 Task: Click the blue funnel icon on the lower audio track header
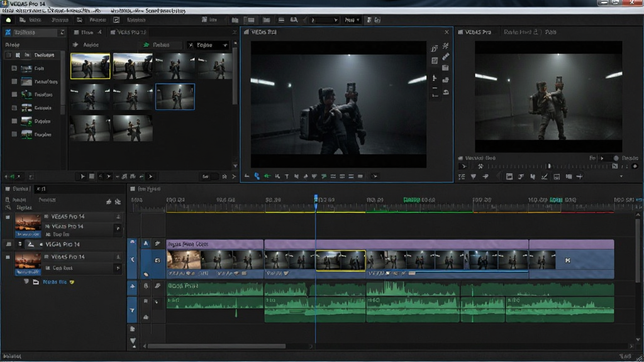[132, 310]
